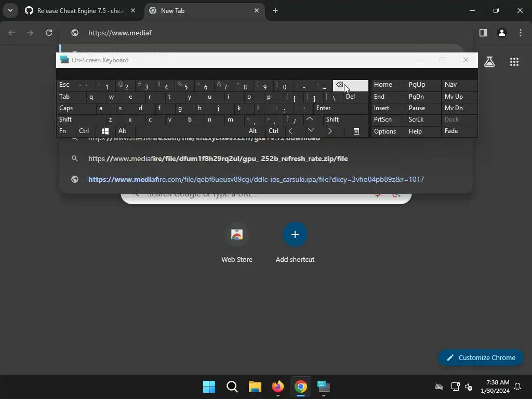Click the number 5 key
532x399 pixels.
tap(184, 86)
